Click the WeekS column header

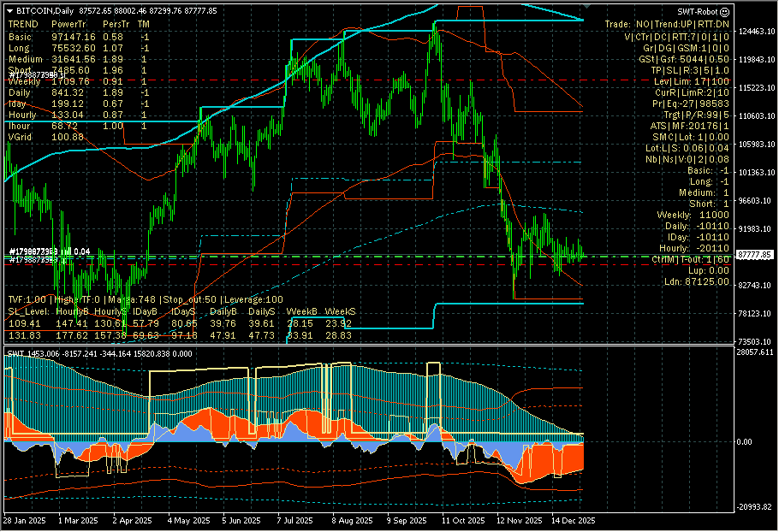coord(341,311)
